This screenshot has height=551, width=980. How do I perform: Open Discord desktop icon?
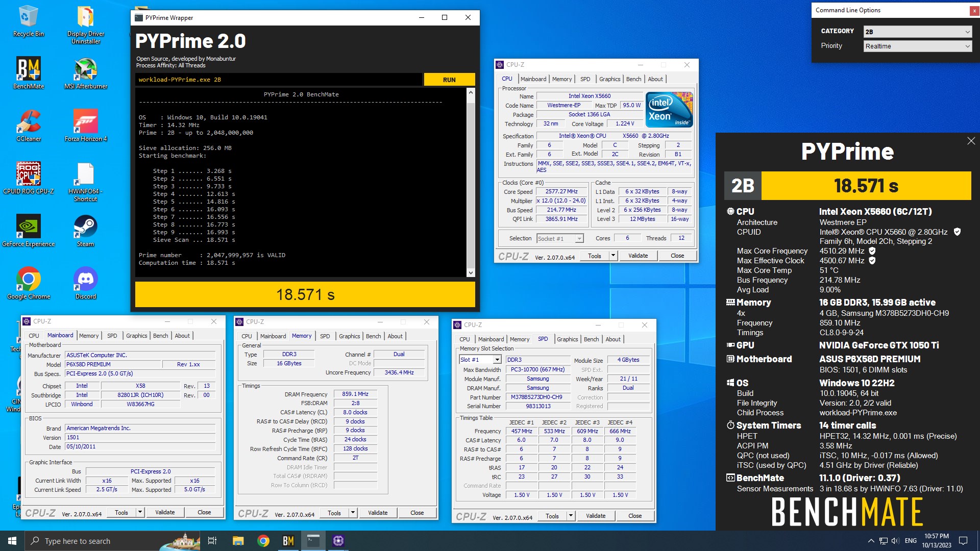86,284
